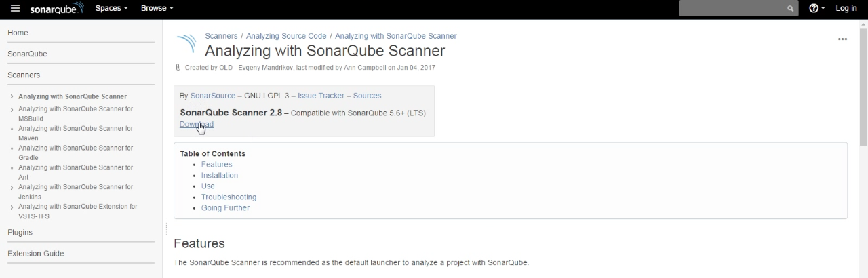Open the page actions ellipsis menu
The height and width of the screenshot is (278, 868).
point(842,39)
